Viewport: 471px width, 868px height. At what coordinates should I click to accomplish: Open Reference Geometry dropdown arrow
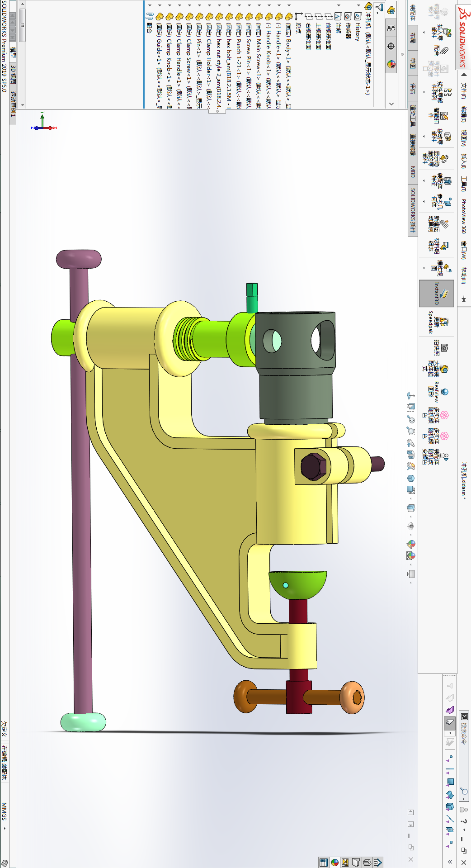tap(424, 202)
